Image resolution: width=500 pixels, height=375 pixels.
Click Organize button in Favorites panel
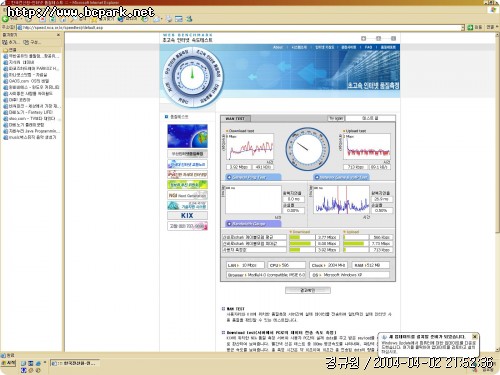point(32,42)
